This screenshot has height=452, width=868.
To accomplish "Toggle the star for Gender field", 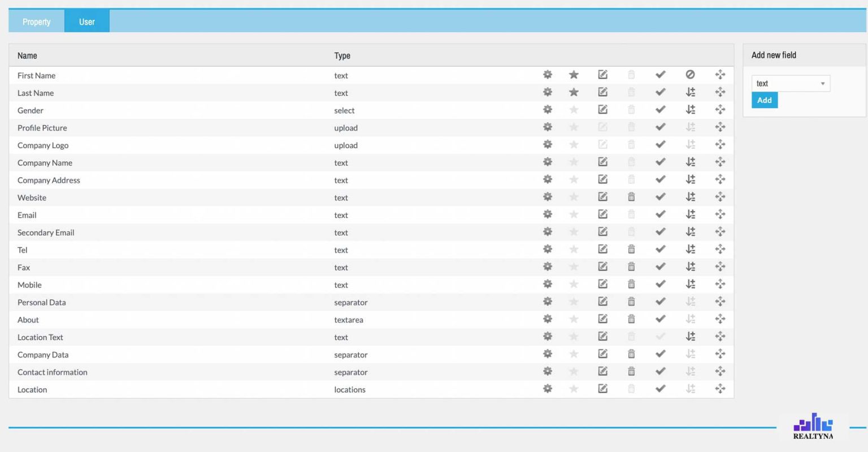I will 574,110.
